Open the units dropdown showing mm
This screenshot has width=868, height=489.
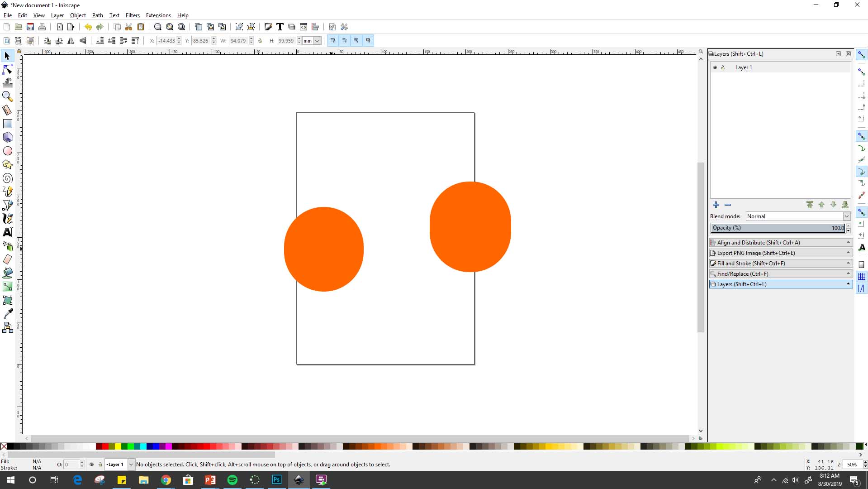tap(311, 41)
